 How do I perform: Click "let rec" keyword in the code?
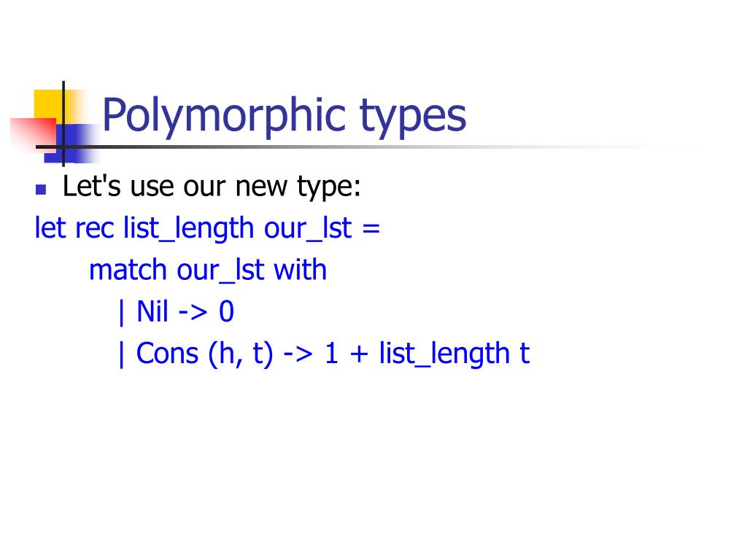(74, 228)
